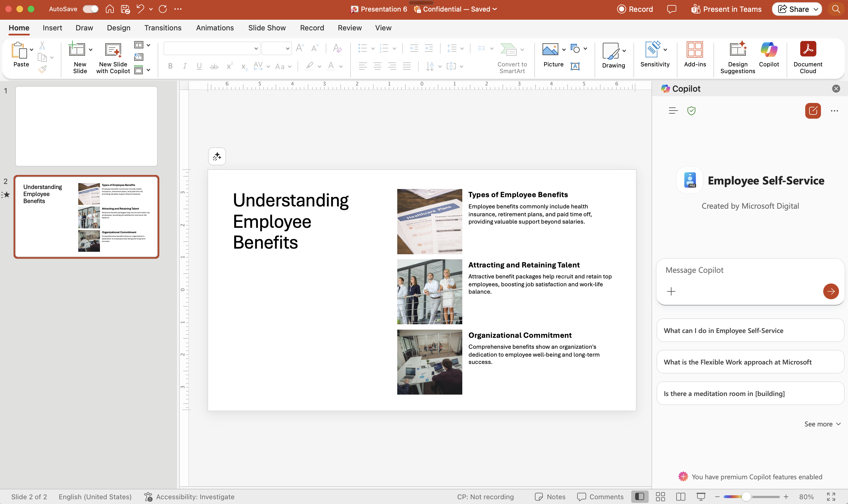
Task: Toggle the Comments pane in the status bar
Action: pyautogui.click(x=600, y=496)
